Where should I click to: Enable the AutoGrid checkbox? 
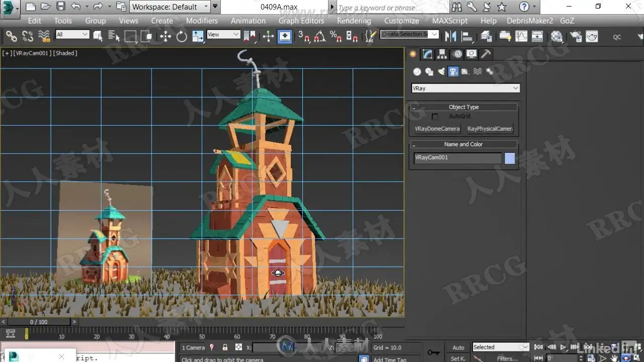click(435, 117)
